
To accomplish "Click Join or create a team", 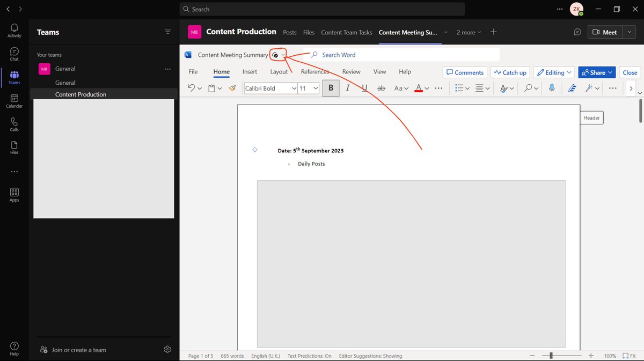I will [x=73, y=350].
